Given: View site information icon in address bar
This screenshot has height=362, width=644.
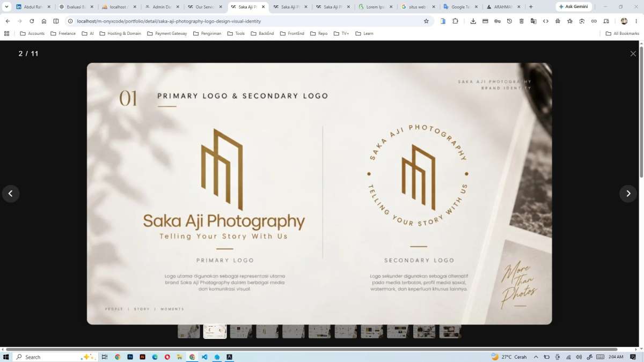Looking at the screenshot, I should click(x=70, y=21).
